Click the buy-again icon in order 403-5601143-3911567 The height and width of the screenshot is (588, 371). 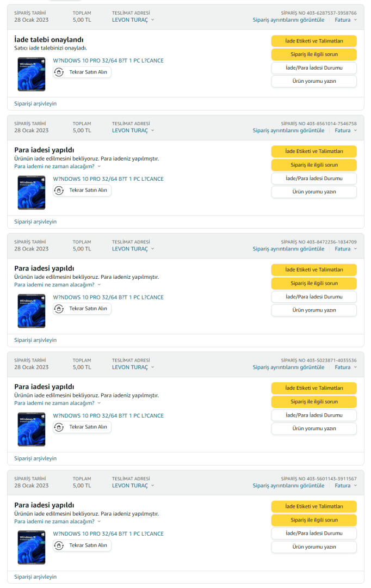click(x=59, y=546)
